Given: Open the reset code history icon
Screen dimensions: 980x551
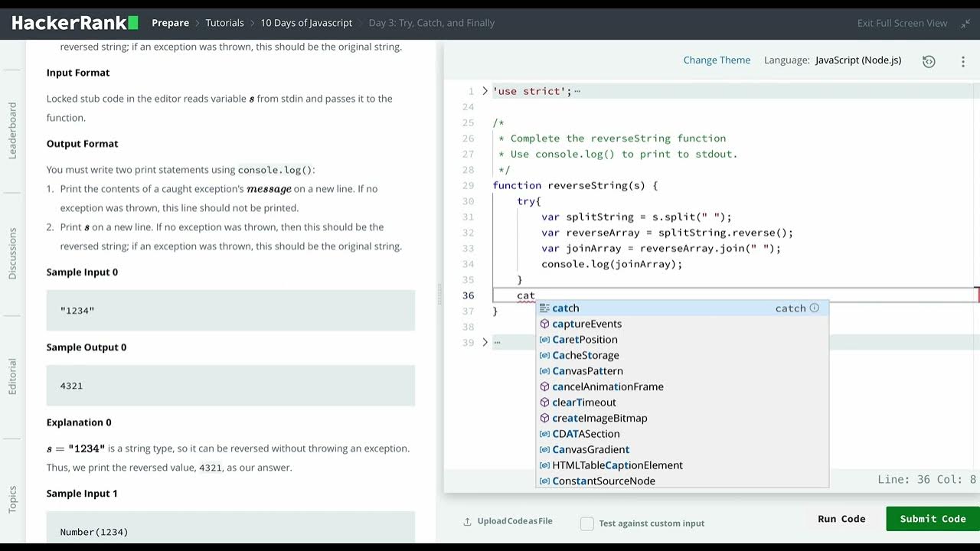Looking at the screenshot, I should coord(929,61).
